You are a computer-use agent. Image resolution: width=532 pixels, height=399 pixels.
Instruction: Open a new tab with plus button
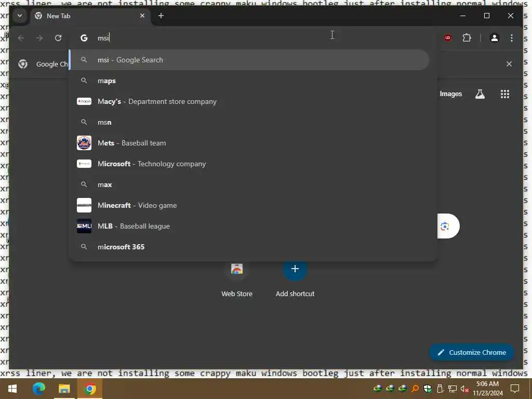point(161,16)
